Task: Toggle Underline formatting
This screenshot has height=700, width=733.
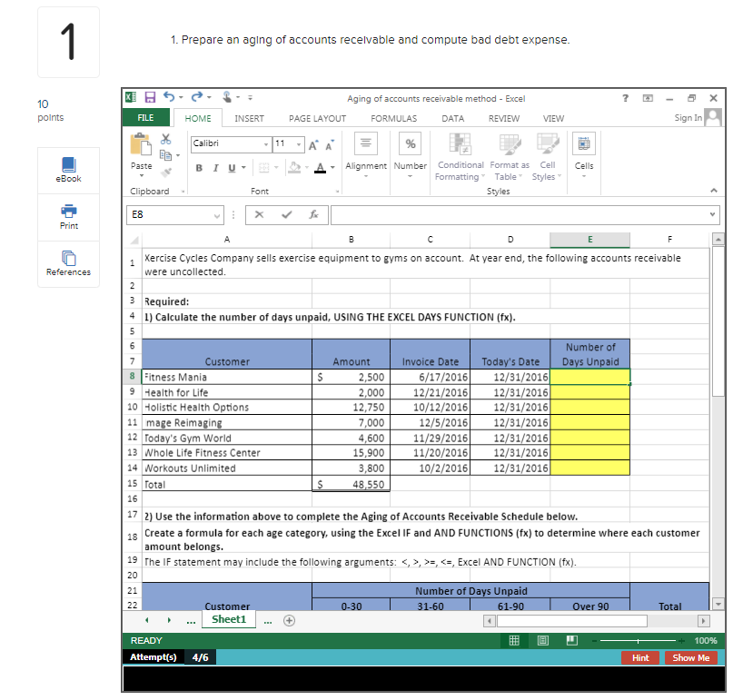Action: click(232, 168)
